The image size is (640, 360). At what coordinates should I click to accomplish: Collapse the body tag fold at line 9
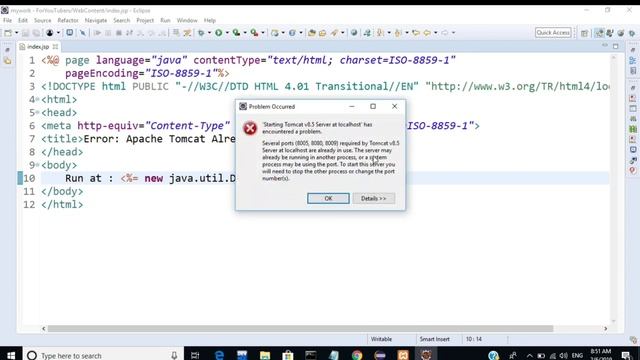click(x=38, y=165)
